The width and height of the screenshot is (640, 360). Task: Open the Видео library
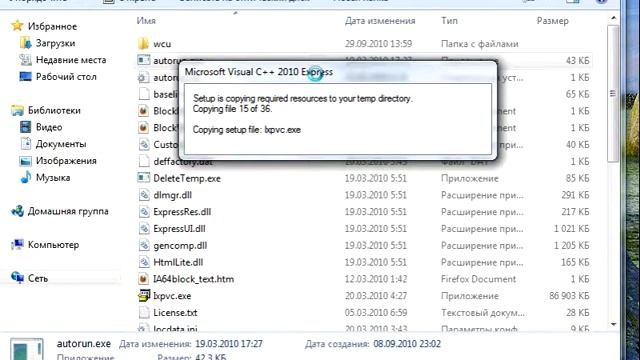pos(49,127)
